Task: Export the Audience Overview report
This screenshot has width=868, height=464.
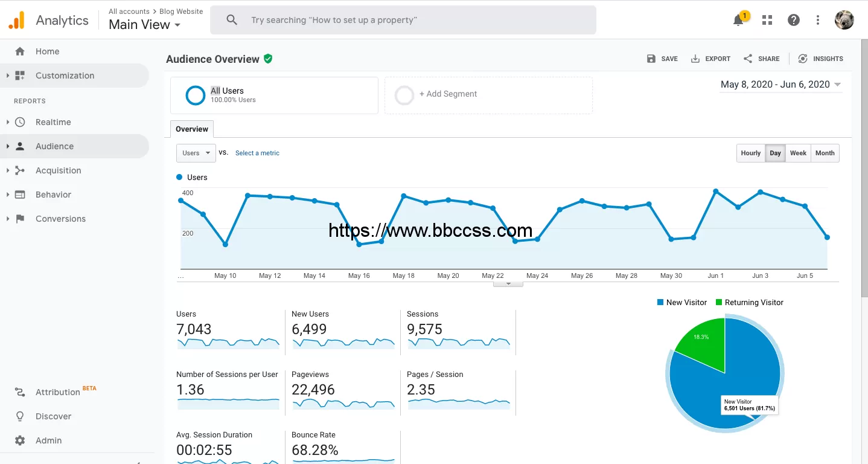Action: (710, 59)
